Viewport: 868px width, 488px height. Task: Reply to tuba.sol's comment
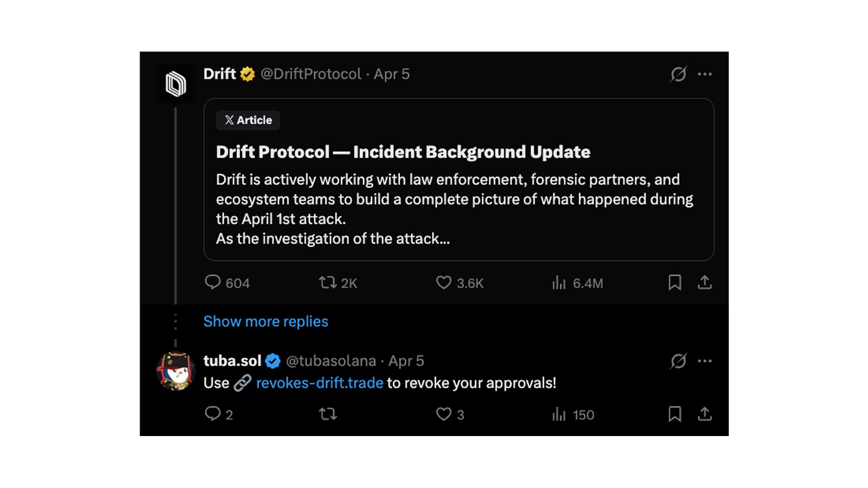point(212,414)
